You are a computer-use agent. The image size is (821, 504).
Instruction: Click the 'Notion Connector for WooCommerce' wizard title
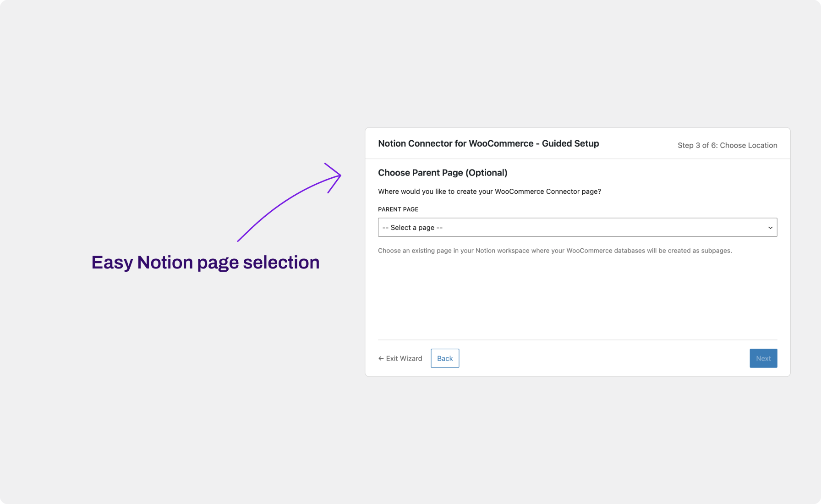click(x=488, y=143)
